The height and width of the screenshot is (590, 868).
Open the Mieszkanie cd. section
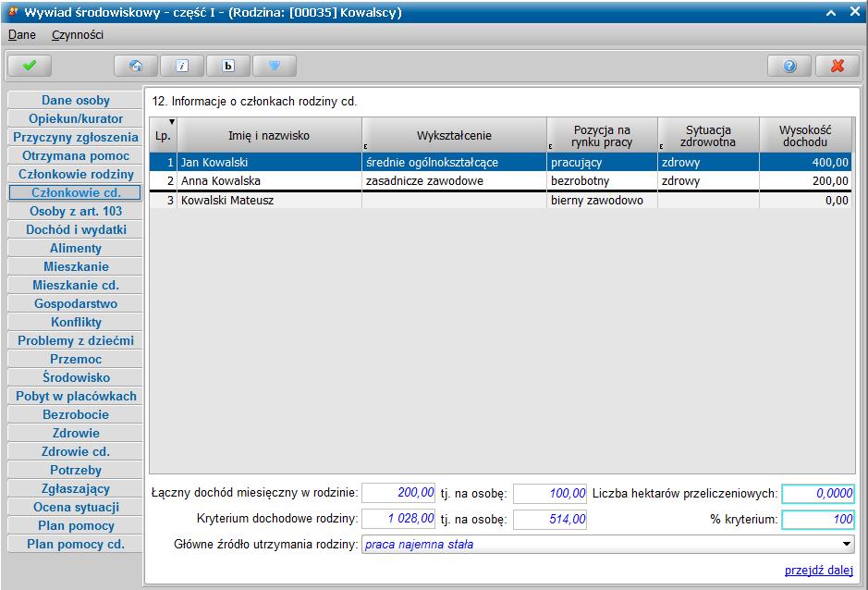(x=75, y=286)
